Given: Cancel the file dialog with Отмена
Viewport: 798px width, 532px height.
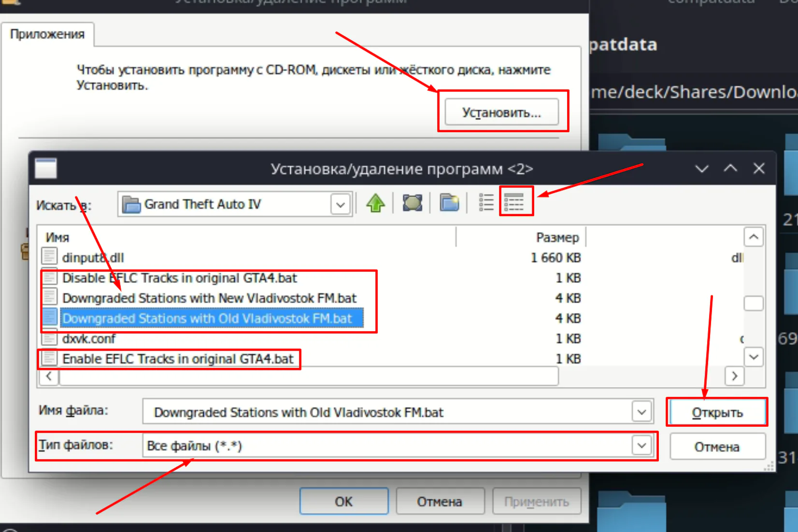Looking at the screenshot, I should point(717,447).
